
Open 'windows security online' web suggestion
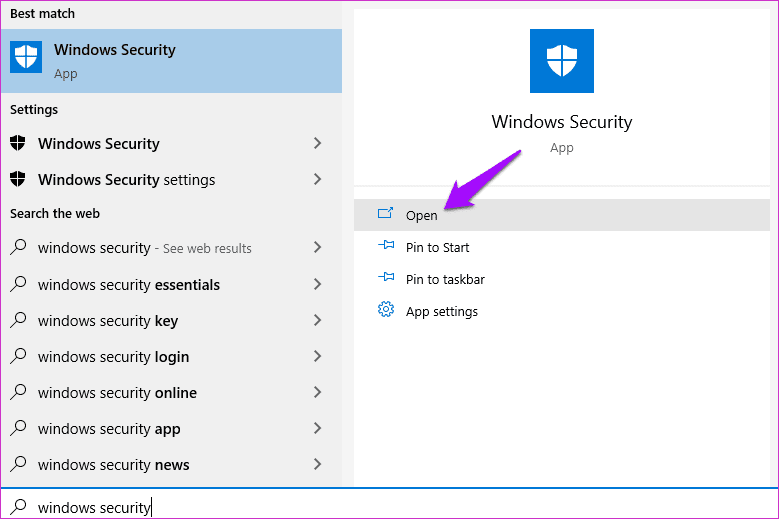pyautogui.click(x=117, y=393)
